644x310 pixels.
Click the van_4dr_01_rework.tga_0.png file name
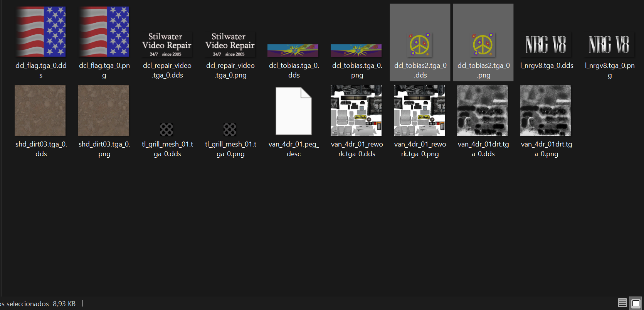click(420, 149)
